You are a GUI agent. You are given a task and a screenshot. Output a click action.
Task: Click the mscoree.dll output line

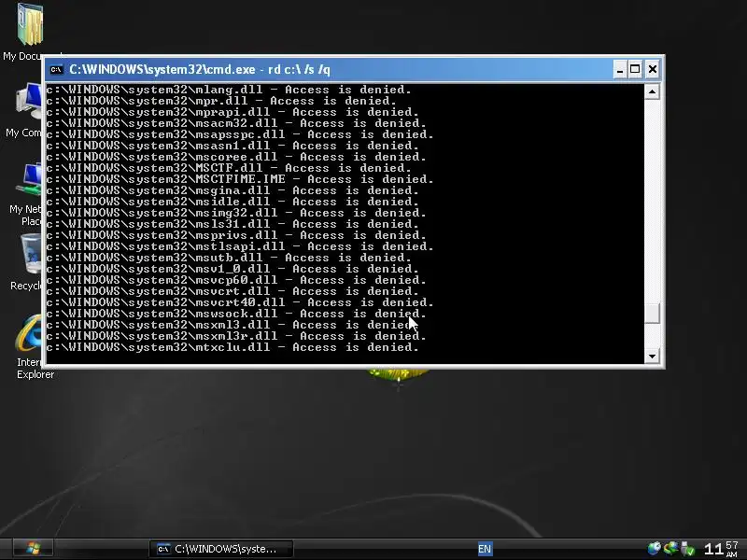pos(236,157)
